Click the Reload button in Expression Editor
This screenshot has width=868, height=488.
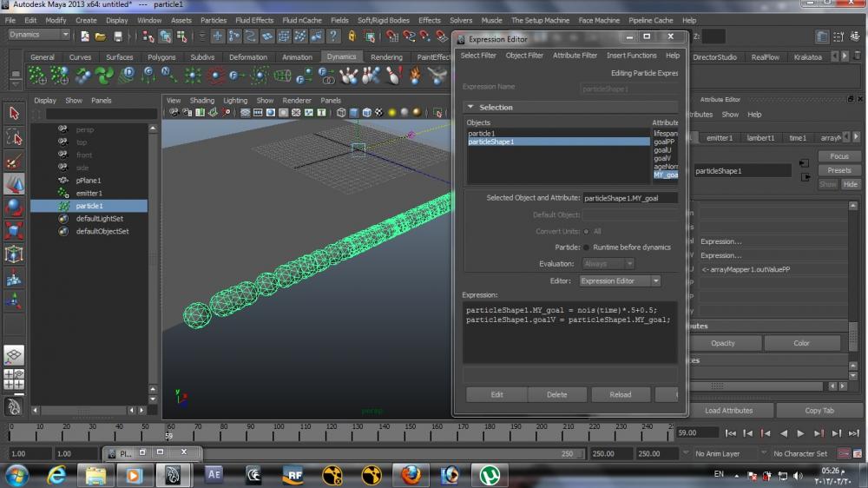click(620, 394)
